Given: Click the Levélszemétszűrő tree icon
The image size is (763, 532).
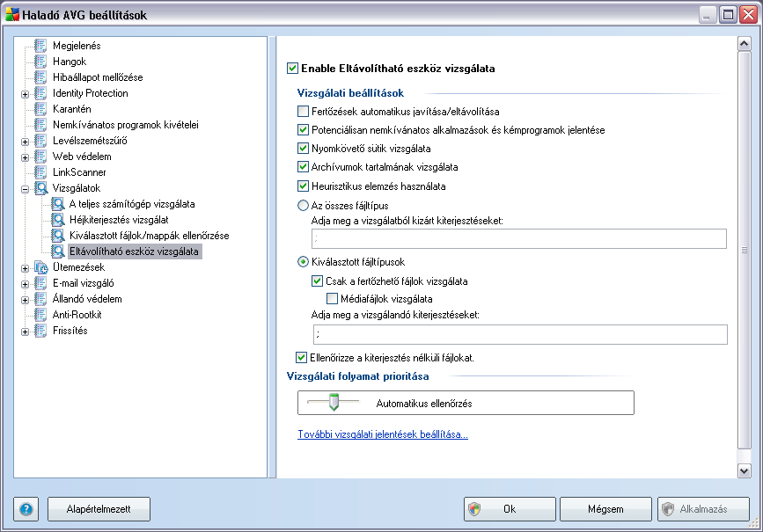Looking at the screenshot, I should click(40, 141).
